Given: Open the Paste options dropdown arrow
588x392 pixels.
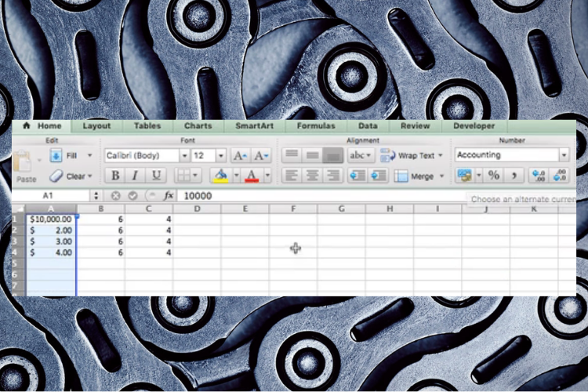Looking at the screenshot, I should (x=39, y=160).
